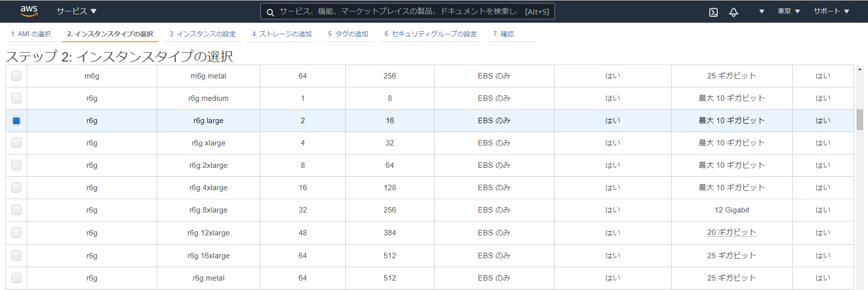Click the r6g.metal instance type cell
The image size is (868, 290).
click(x=208, y=278)
